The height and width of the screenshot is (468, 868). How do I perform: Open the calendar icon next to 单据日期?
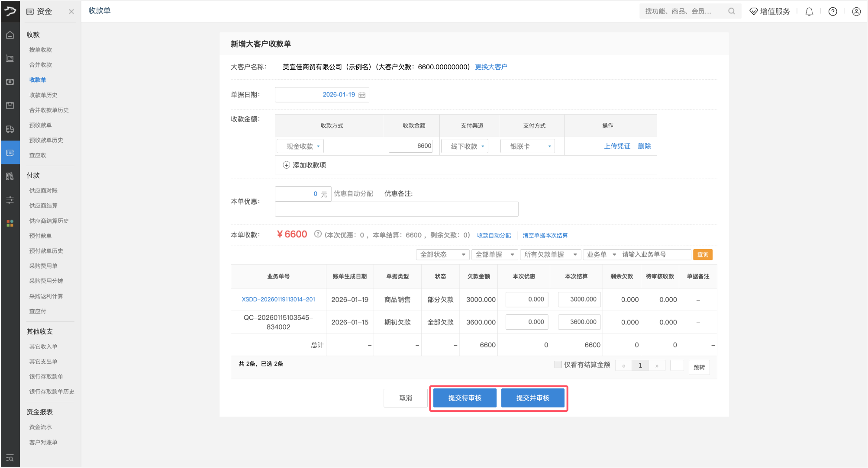click(362, 95)
